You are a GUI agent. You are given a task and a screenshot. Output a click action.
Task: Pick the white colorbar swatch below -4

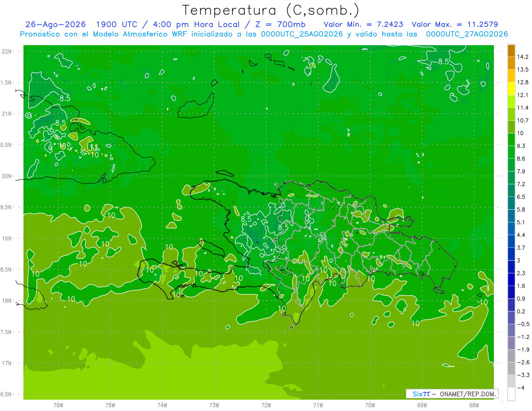511,394
